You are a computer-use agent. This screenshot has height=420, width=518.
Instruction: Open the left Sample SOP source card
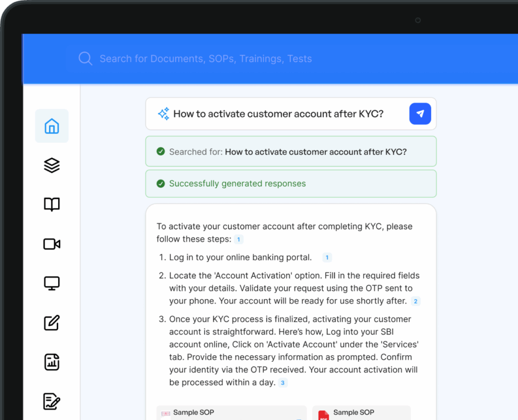[231, 413]
